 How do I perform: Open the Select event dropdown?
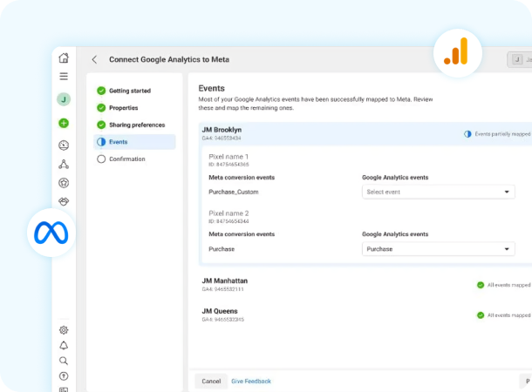tap(438, 192)
